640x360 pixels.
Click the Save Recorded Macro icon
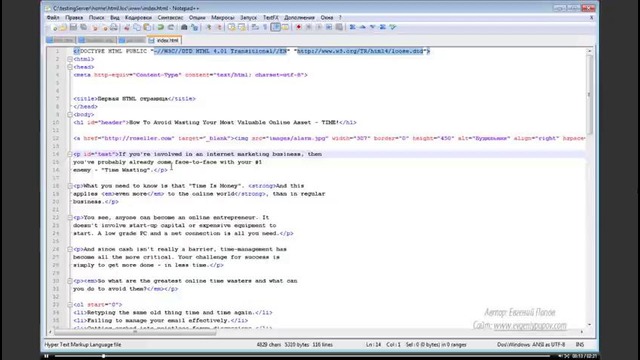(x=339, y=27)
